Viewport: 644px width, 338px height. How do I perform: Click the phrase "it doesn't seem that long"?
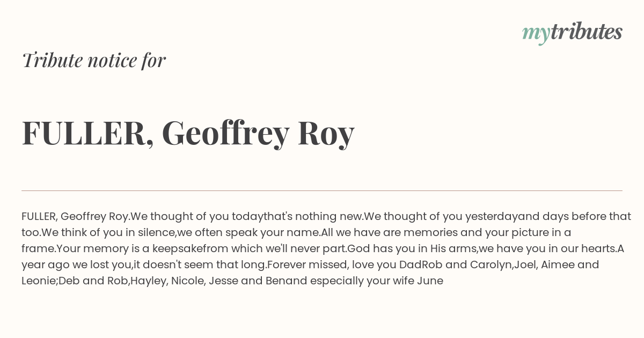(200, 265)
